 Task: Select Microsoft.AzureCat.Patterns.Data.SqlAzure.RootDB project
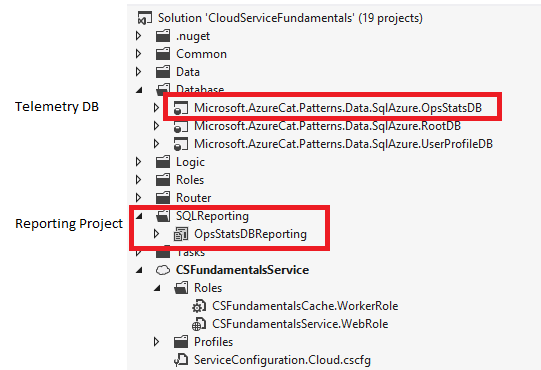click(x=327, y=126)
